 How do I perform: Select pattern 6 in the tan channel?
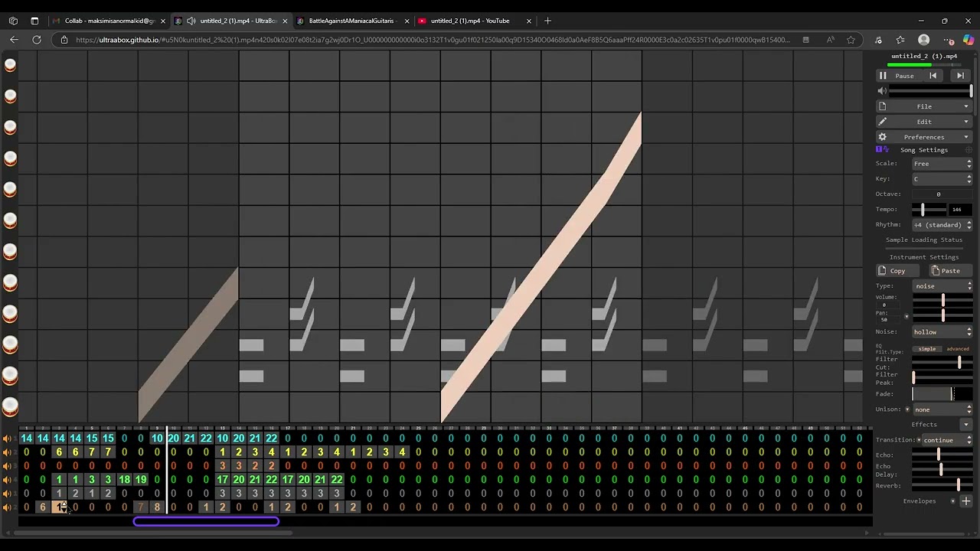43,507
